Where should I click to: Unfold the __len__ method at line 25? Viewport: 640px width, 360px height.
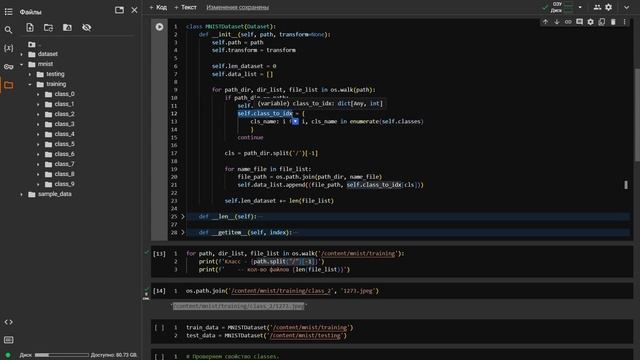coord(183,216)
